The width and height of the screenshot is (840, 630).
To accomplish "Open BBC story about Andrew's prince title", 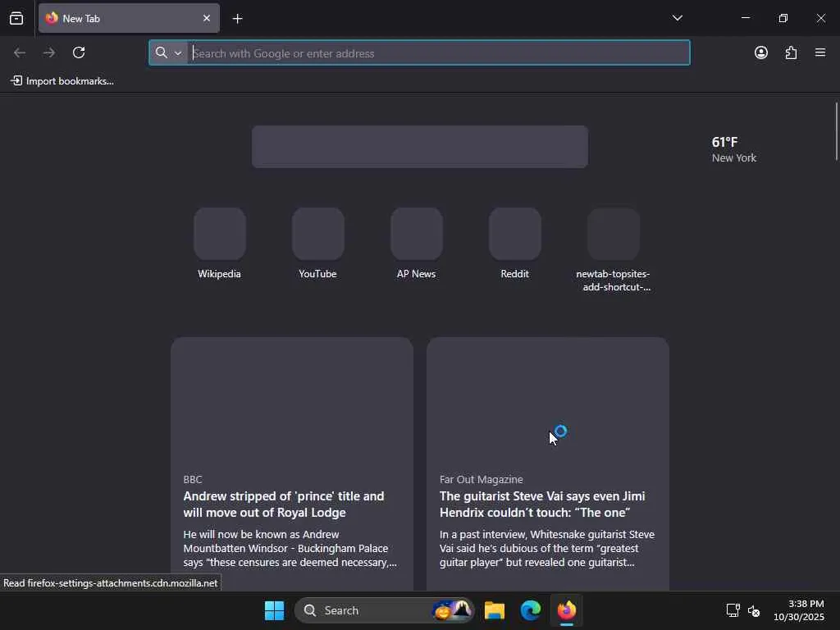I will [x=292, y=464].
